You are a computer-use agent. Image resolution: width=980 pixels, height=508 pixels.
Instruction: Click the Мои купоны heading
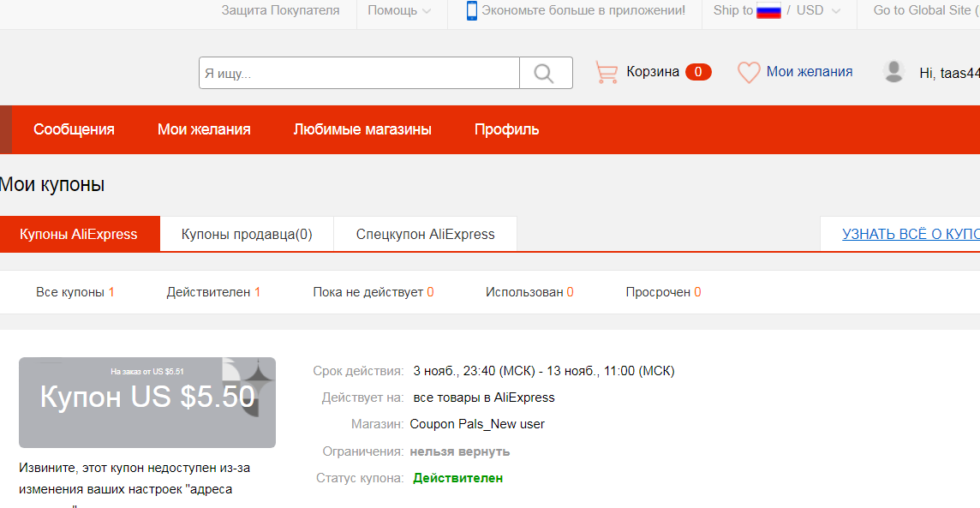point(52,184)
